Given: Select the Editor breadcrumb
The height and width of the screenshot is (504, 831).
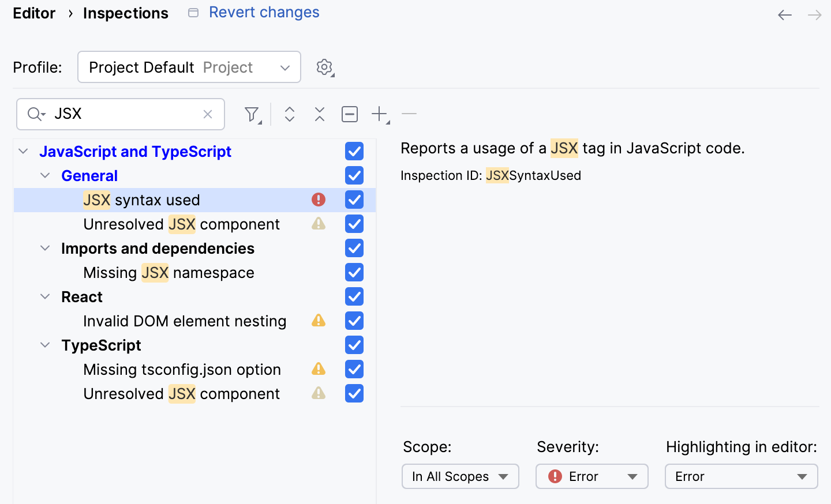Looking at the screenshot, I should 34,13.
